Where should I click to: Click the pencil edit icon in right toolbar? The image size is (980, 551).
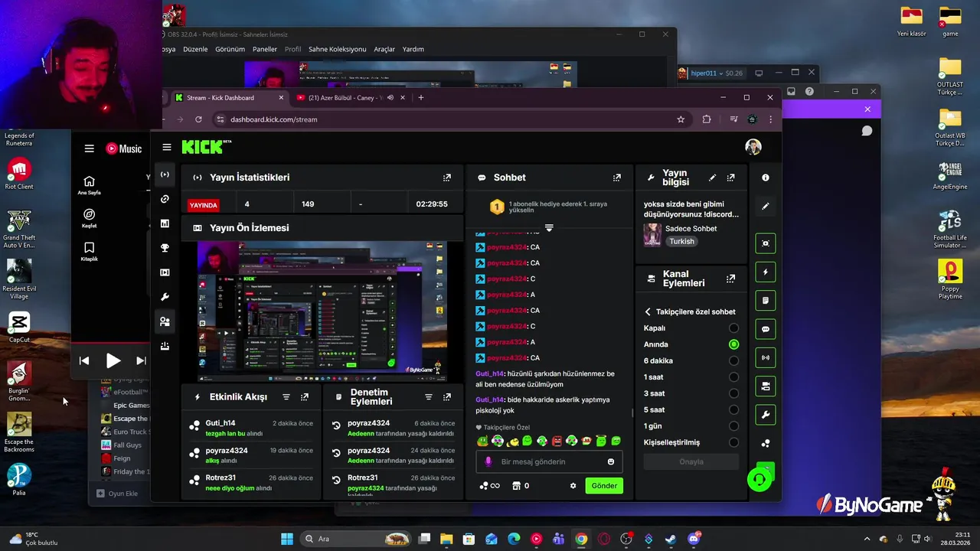click(x=766, y=207)
